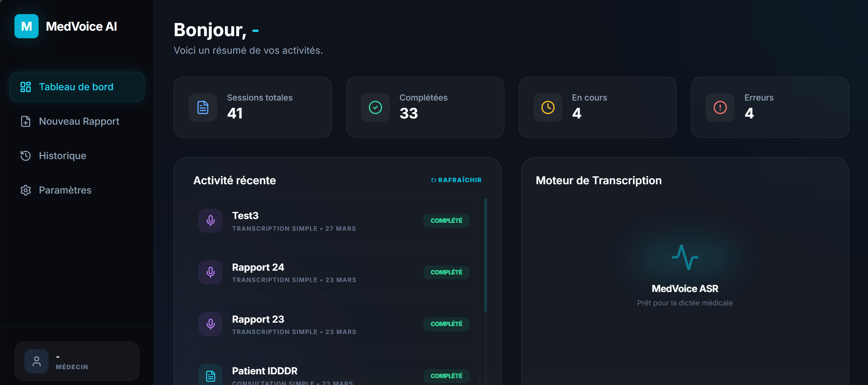Go to the Historique section

[x=77, y=156]
